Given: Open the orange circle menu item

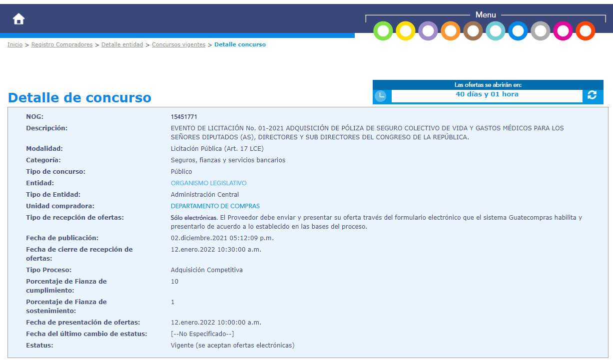Looking at the screenshot, I should [451, 31].
